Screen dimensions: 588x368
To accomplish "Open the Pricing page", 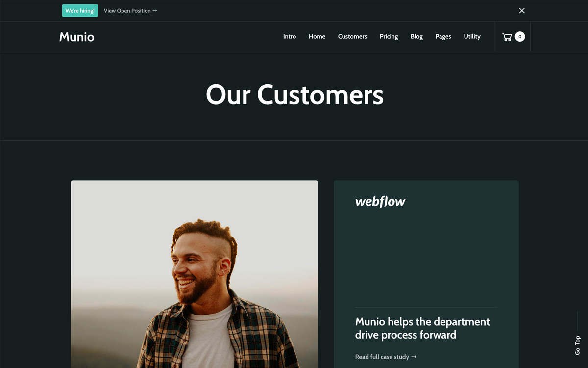I will click(389, 37).
